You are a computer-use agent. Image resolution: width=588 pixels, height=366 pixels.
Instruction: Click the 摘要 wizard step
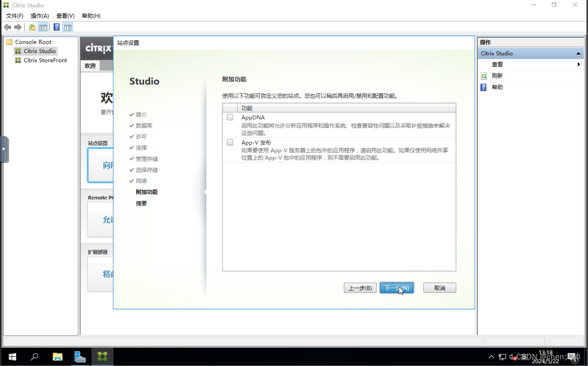coord(142,204)
